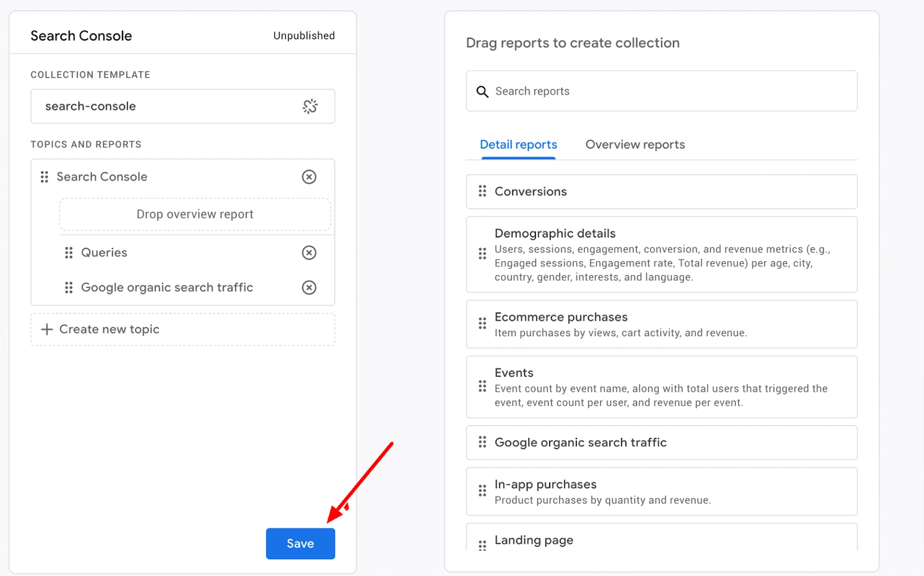The image size is (924, 576).
Task: Remove Google organic search traffic from collection
Action: point(309,288)
